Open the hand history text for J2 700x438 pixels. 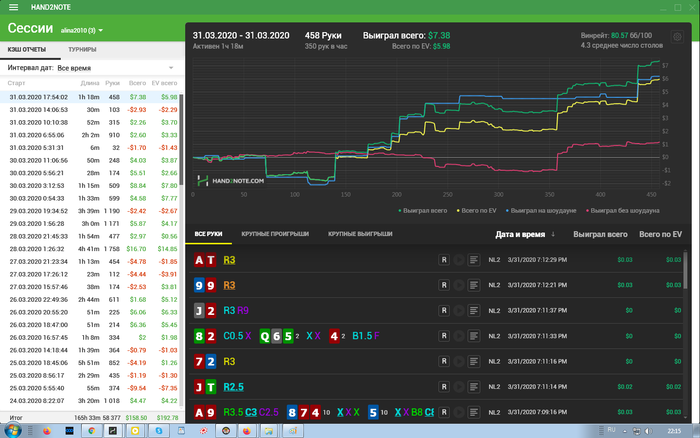[x=474, y=310]
